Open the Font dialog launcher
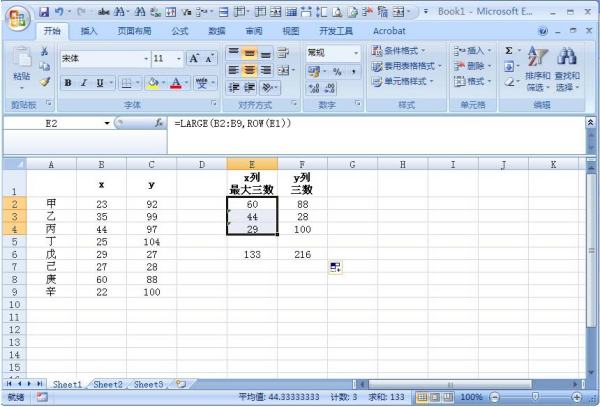This screenshot has height=407, width=600. coord(214,103)
